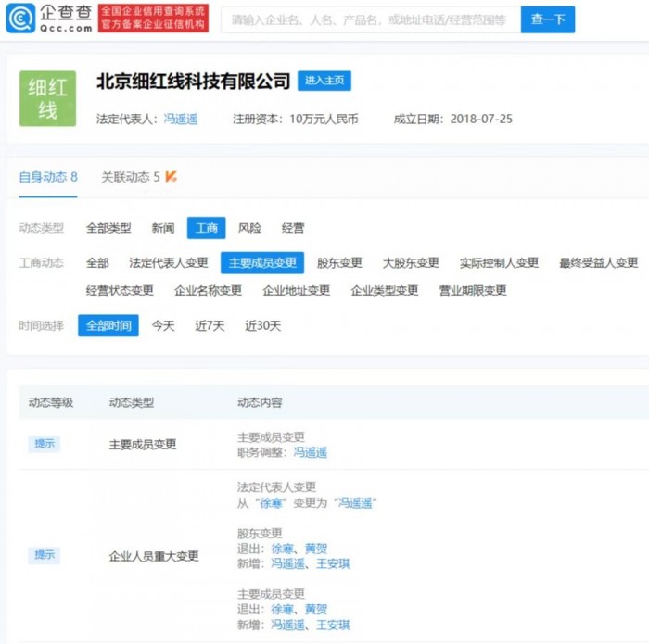Select the 风险 dynamic type filter

point(249,228)
